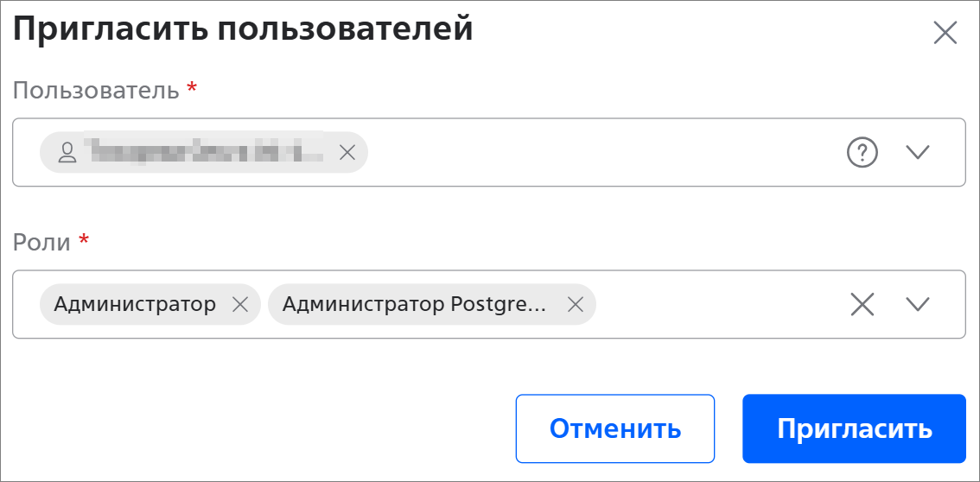Select the Администратор role chip
980x482 pixels.
[135, 304]
